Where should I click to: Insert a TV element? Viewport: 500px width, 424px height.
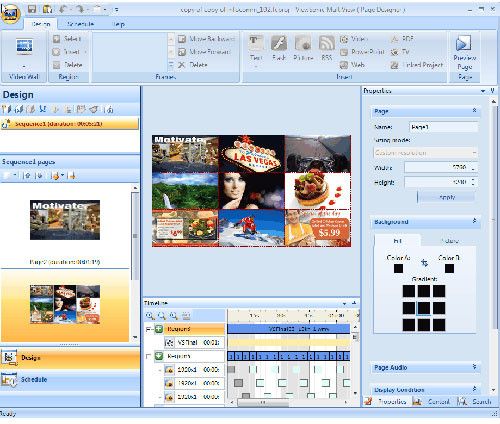(400, 52)
